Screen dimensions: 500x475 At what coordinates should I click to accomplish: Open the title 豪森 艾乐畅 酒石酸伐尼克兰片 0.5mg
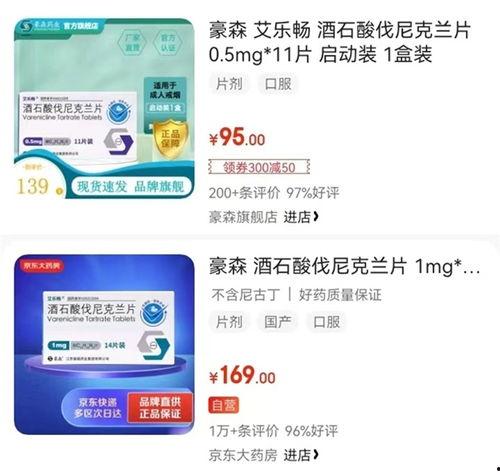(x=340, y=42)
